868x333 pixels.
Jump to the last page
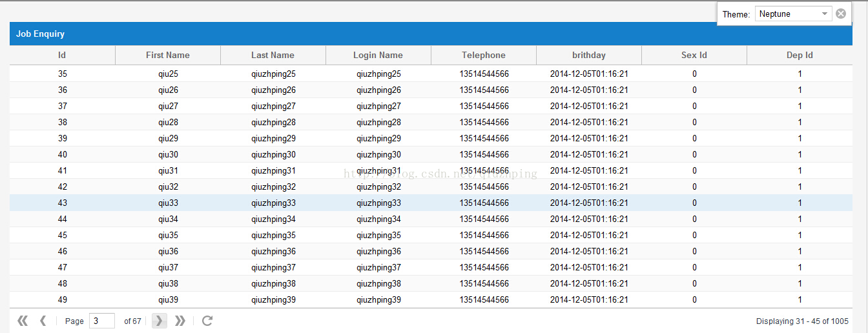pos(180,321)
